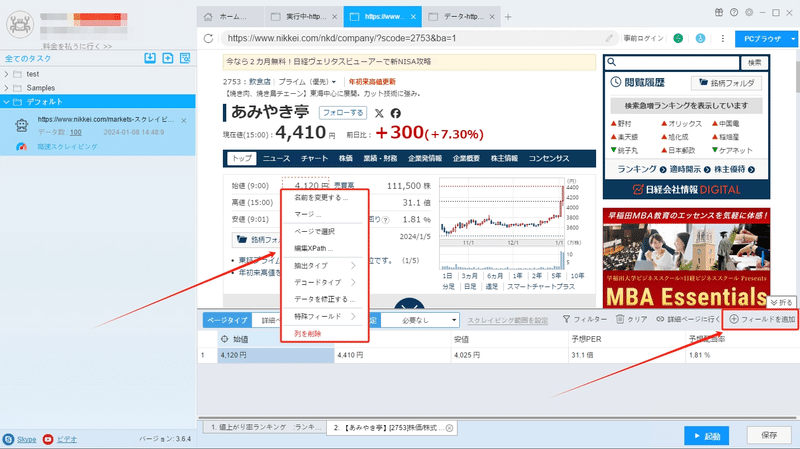Click the red video icon in footer
The height and width of the screenshot is (449, 800).
tap(48, 439)
